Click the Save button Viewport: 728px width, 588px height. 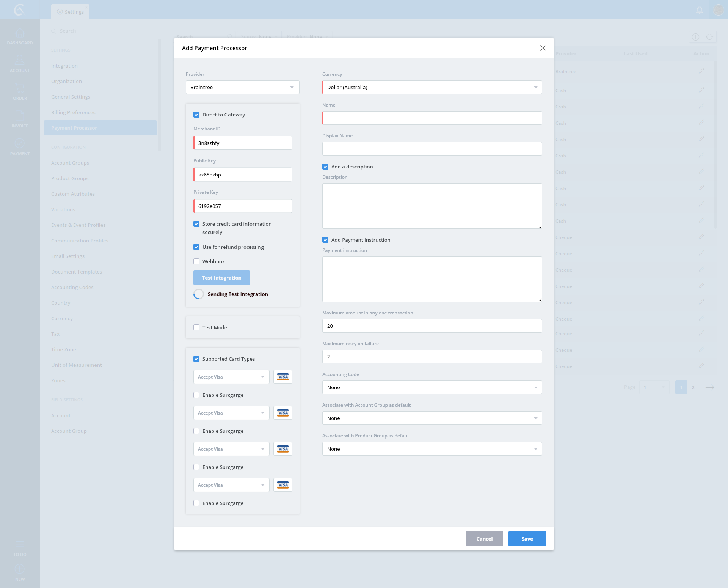pos(527,539)
